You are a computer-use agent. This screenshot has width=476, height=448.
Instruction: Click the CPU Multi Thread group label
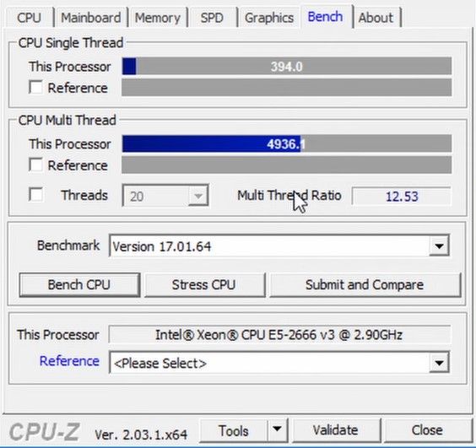point(67,120)
